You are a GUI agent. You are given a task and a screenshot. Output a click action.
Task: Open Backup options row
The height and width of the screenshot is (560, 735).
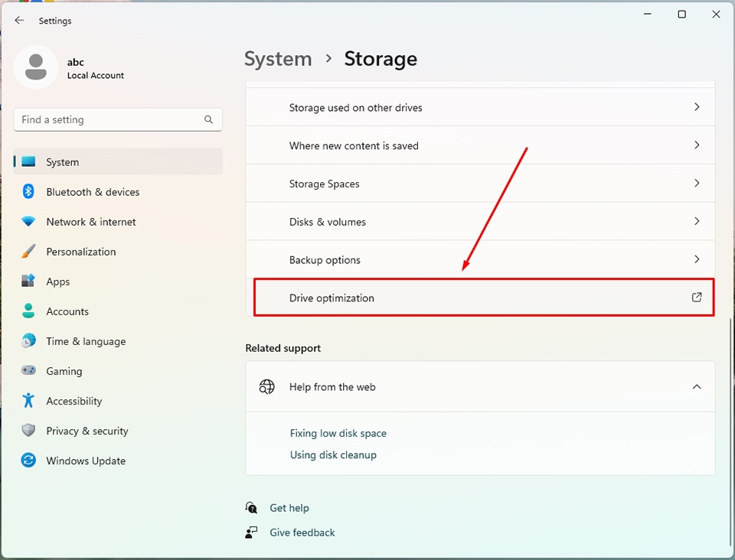[480, 259]
